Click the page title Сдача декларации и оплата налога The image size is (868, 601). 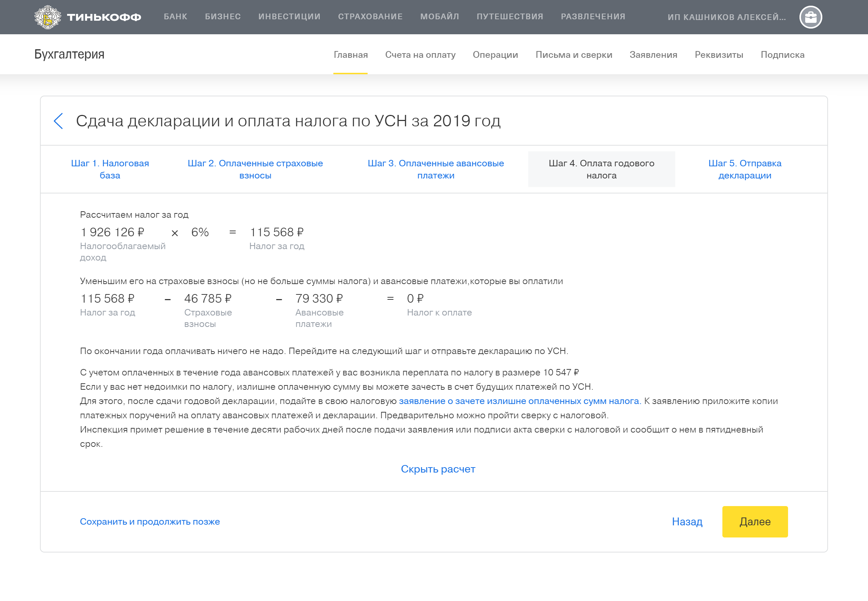[288, 121]
